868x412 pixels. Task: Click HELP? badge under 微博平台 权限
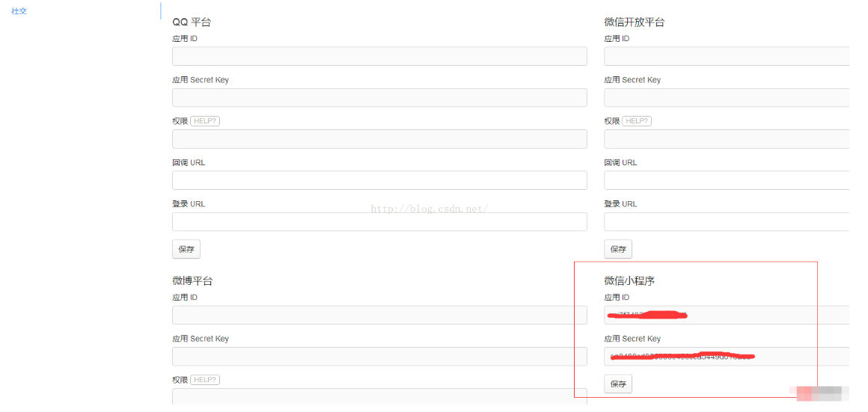(x=205, y=380)
